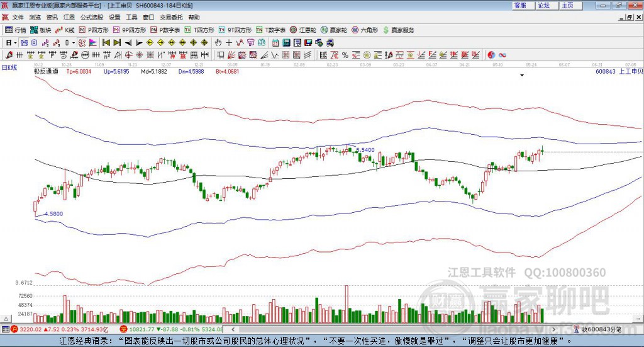The height and width of the screenshot is (347, 644).
Task: Click the floppy disk save icon
Action: click(x=308, y=43)
